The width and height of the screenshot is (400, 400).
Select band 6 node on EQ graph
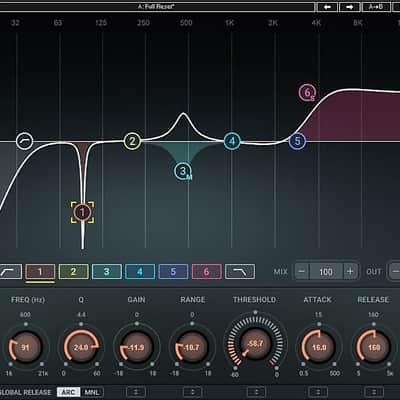[307, 93]
